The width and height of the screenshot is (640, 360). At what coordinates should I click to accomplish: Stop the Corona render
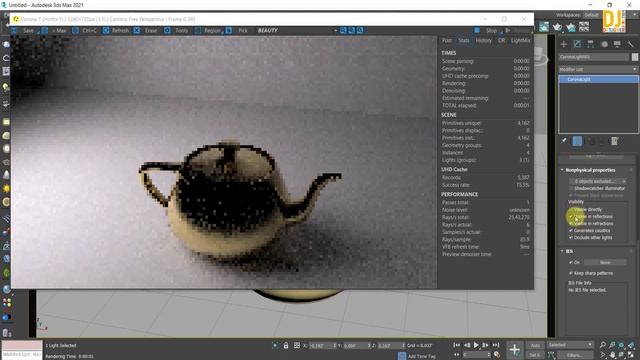click(x=487, y=31)
